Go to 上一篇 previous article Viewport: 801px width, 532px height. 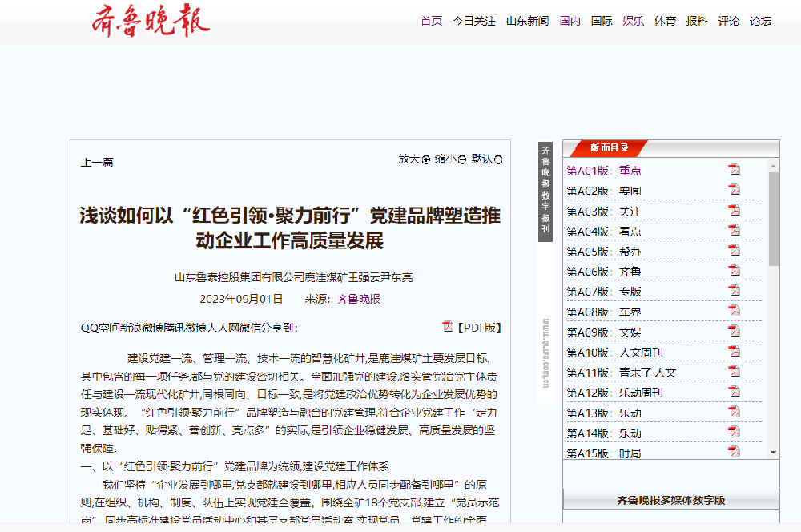pyautogui.click(x=97, y=163)
